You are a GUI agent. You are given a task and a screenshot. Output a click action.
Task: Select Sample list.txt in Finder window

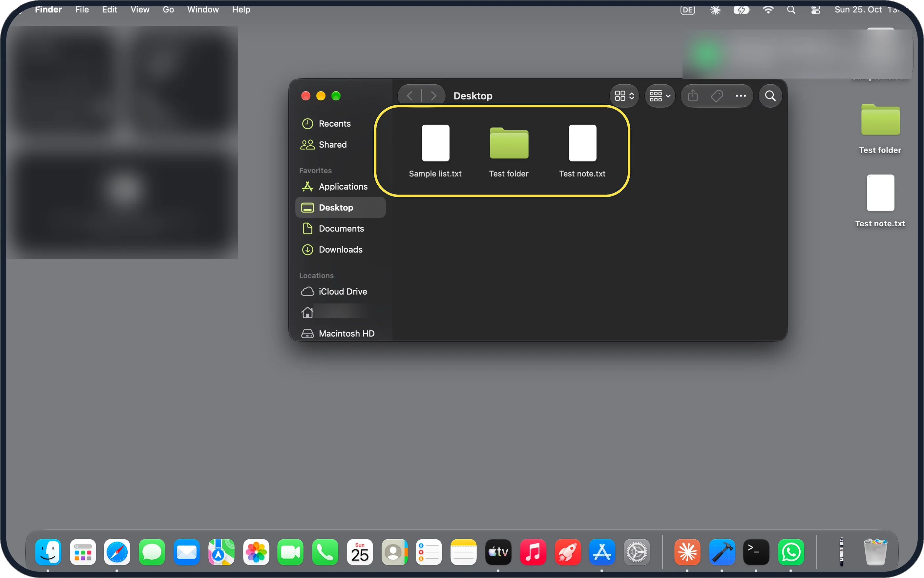435,151
